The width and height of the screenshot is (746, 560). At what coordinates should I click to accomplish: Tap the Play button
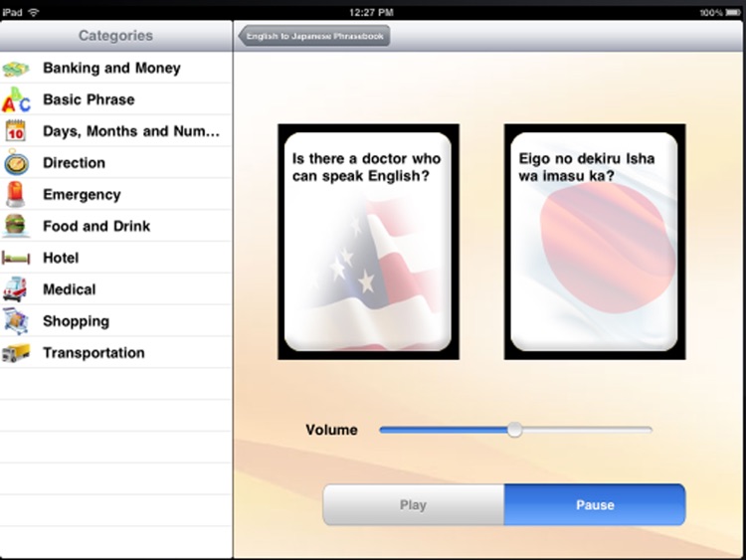[x=414, y=505]
